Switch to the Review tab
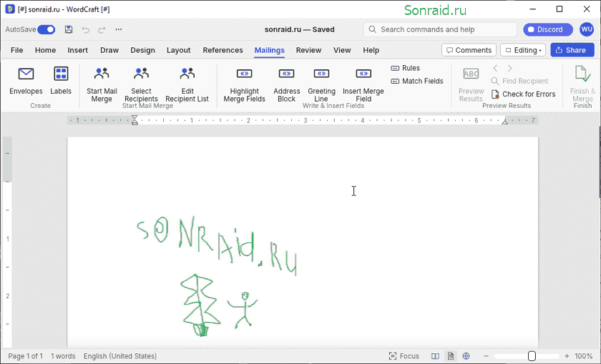601x364 pixels. click(308, 50)
